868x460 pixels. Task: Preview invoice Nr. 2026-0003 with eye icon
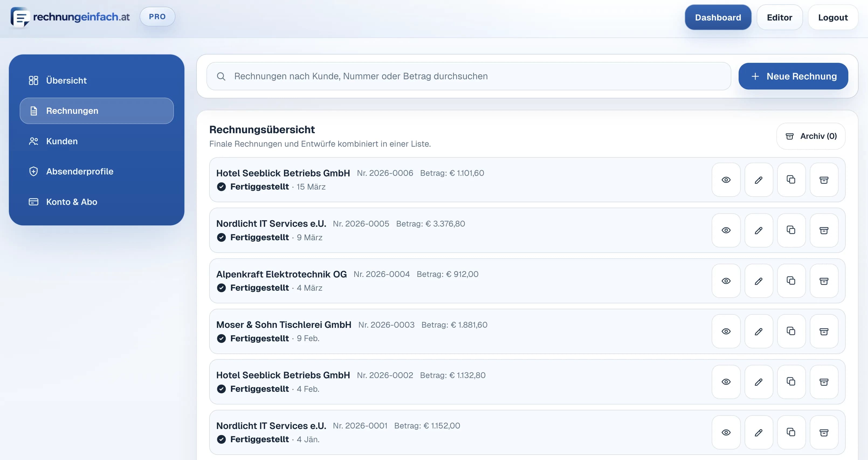pyautogui.click(x=726, y=331)
